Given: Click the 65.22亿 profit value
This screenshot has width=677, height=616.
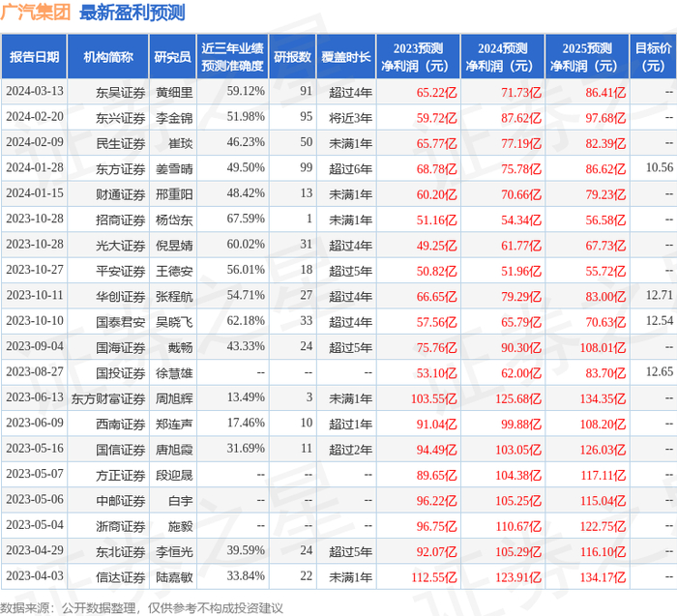Looking at the screenshot, I should (x=436, y=93).
